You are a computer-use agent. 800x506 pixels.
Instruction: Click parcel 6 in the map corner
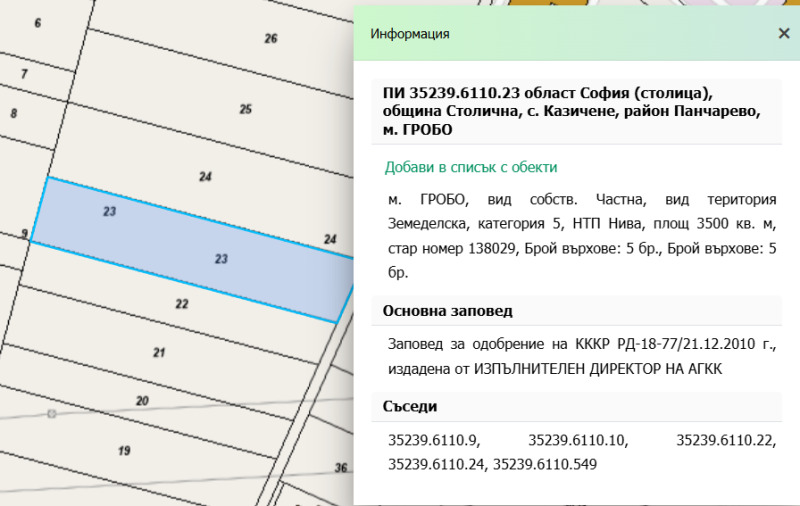click(38, 22)
